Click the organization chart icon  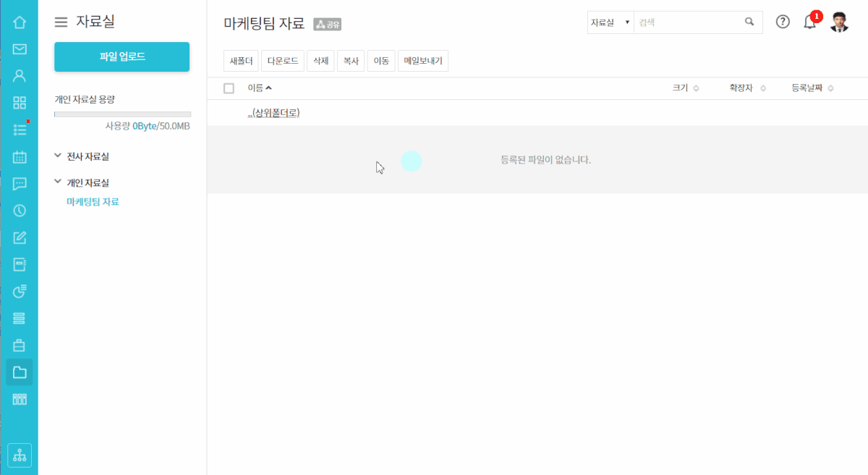coord(20,455)
